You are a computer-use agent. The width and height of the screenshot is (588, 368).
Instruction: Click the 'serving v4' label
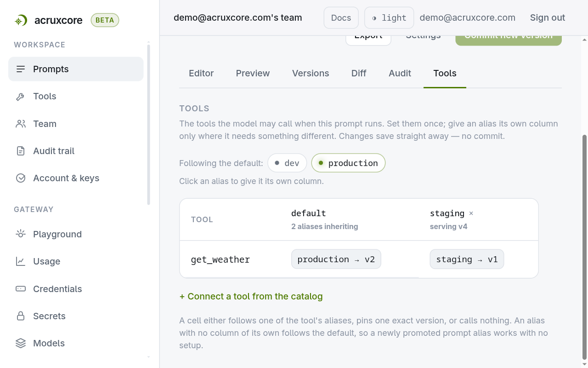coord(448,226)
